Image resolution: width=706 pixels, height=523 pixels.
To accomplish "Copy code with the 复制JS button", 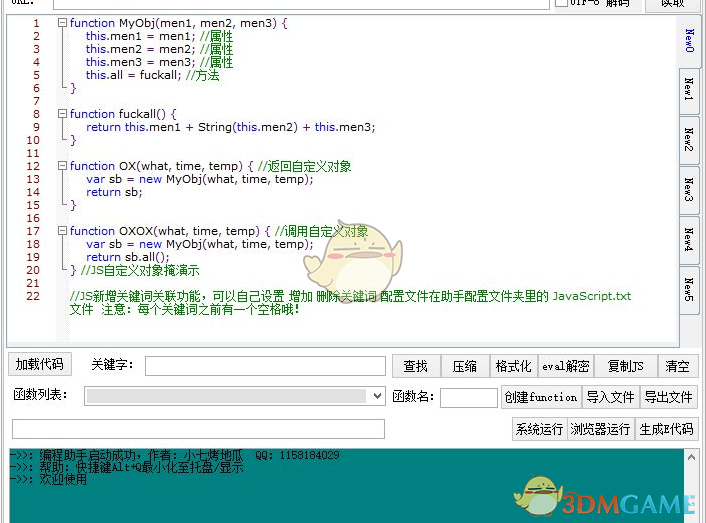I will click(626, 366).
